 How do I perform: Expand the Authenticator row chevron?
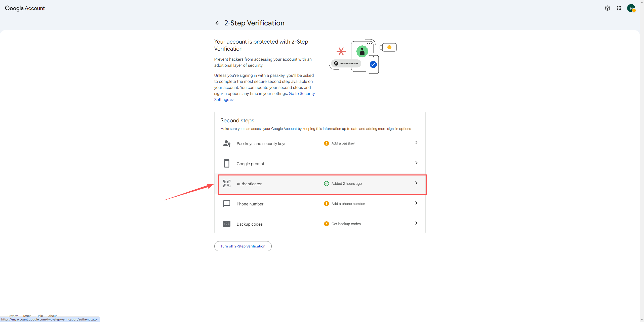click(416, 183)
